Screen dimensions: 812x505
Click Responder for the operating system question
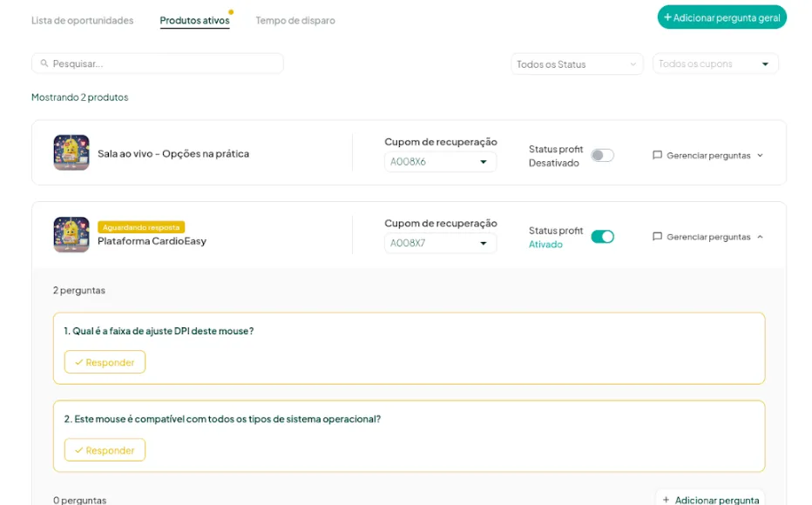105,450
